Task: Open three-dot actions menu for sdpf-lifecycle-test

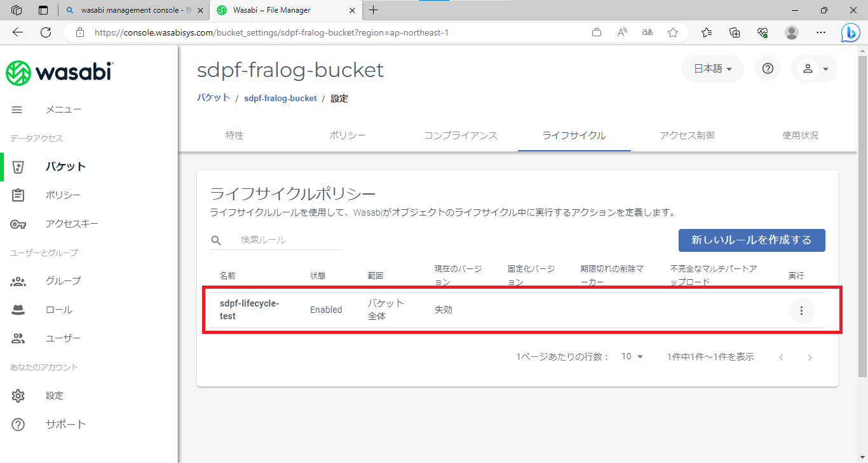Action: click(801, 310)
